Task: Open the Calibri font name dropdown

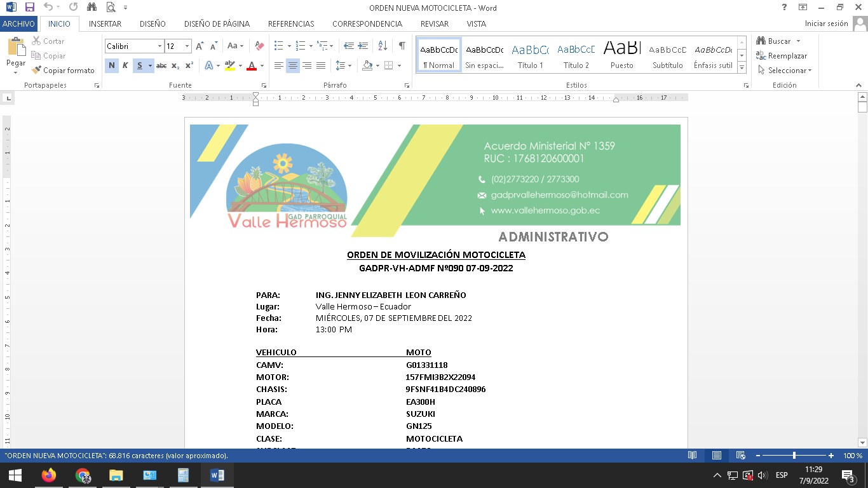Action: click(159, 46)
